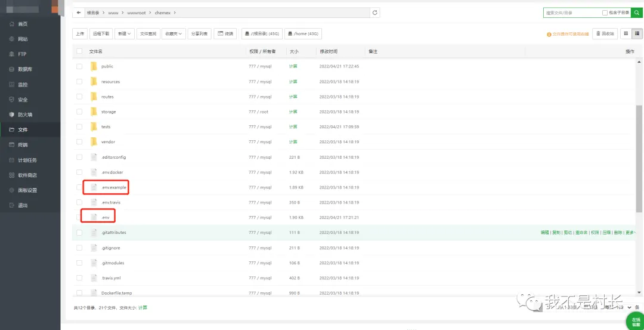Screen dimensions: 644x330
Task: Click the 上传 upload button
Action: 80,34
